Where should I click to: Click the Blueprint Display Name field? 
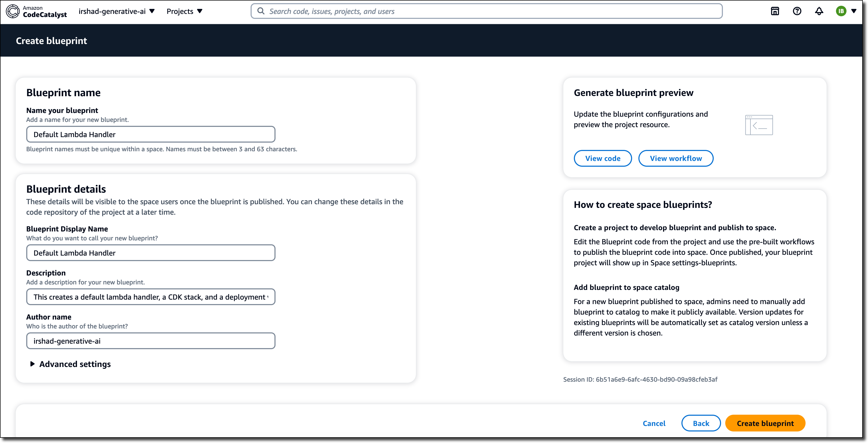pos(151,253)
